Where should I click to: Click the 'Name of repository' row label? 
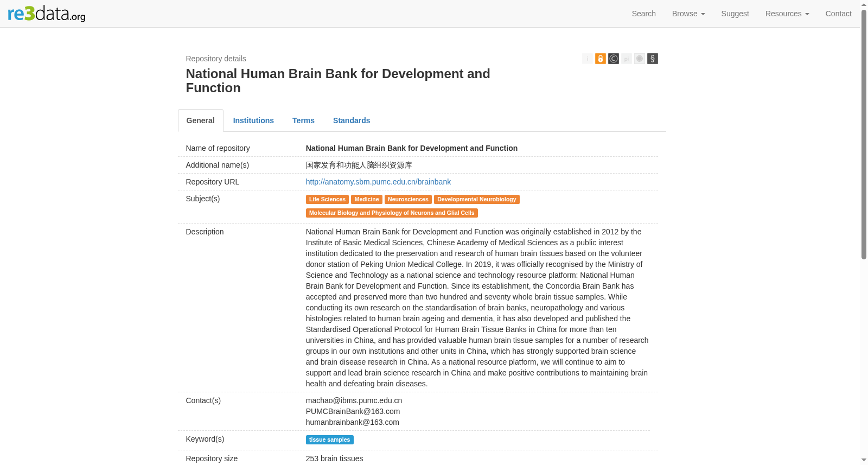[x=218, y=148]
